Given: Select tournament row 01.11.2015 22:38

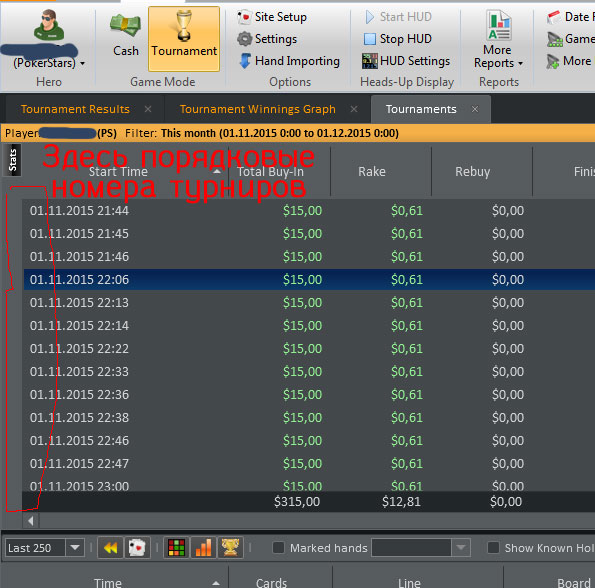Looking at the screenshot, I should (x=309, y=418).
